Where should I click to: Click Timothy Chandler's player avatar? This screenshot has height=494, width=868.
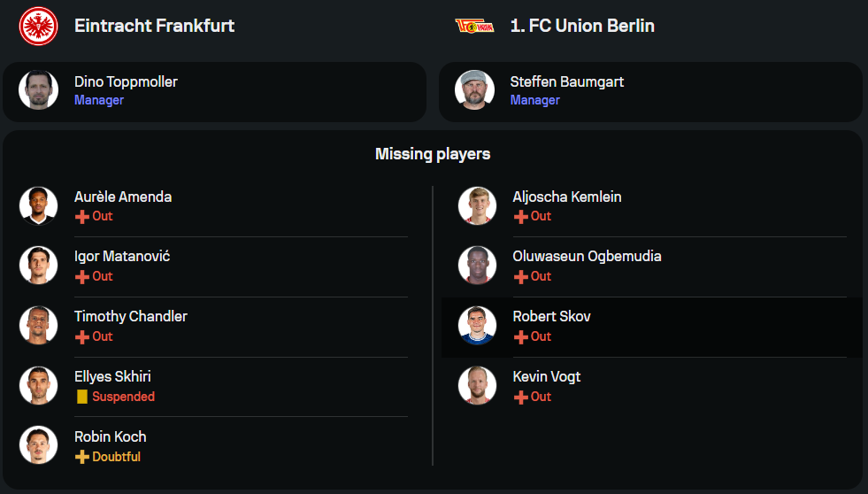[x=38, y=325]
